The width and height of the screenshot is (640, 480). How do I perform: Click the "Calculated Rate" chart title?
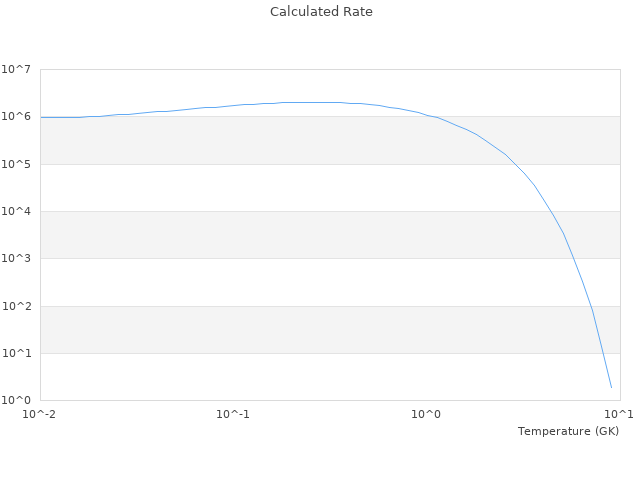[321, 12]
